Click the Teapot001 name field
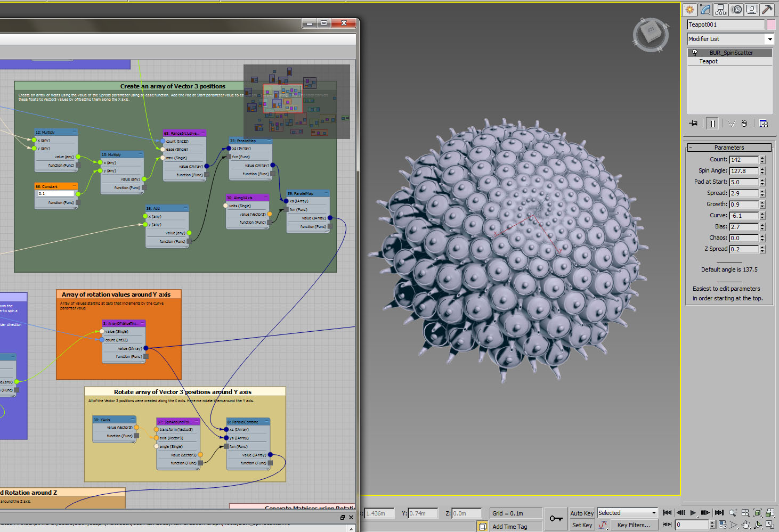This screenshot has height=532, width=779. [726, 24]
